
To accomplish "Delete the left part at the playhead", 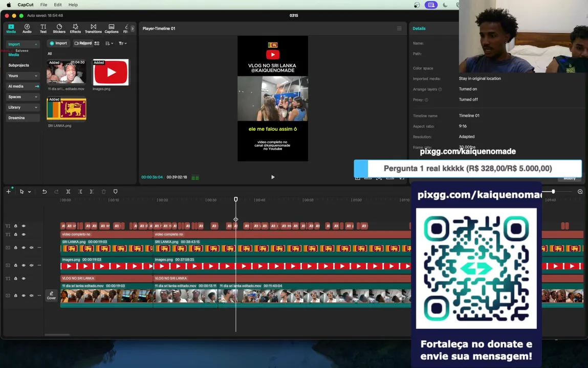I will 80,191.
